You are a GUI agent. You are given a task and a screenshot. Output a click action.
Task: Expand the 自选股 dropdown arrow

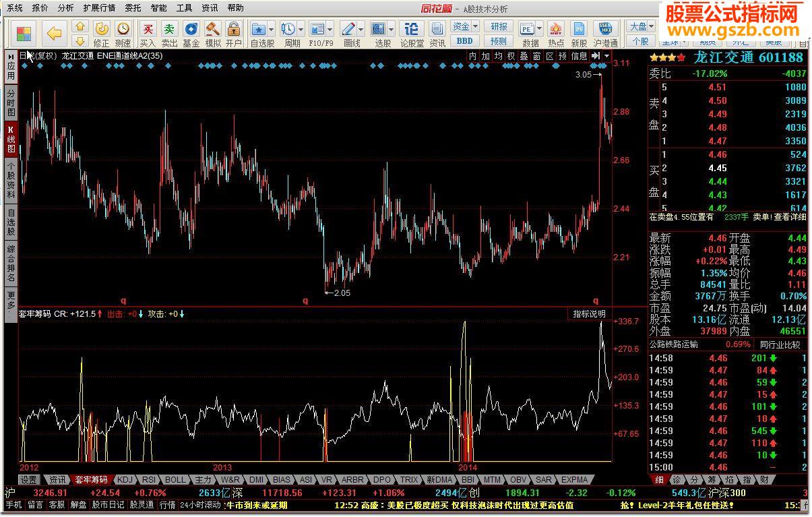coord(271,30)
